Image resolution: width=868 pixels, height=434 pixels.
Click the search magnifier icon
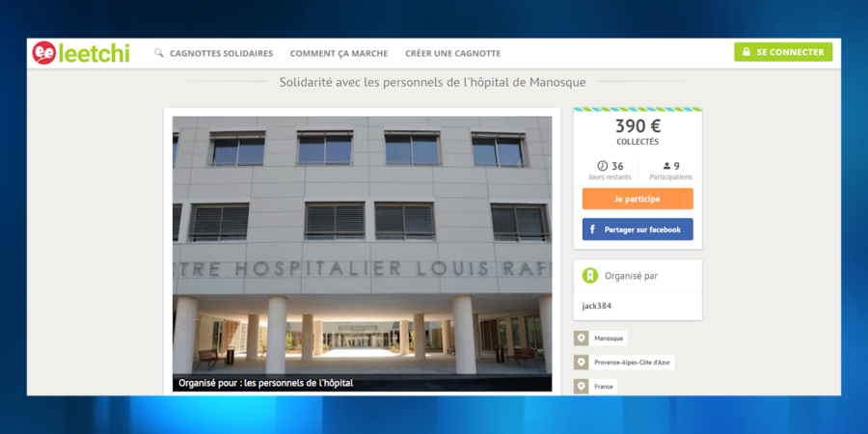[x=159, y=53]
